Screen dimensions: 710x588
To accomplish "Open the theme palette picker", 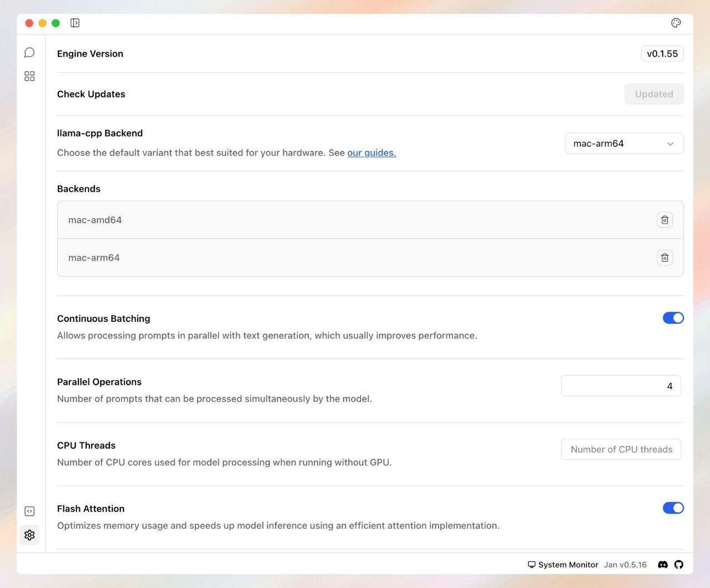I will click(676, 23).
